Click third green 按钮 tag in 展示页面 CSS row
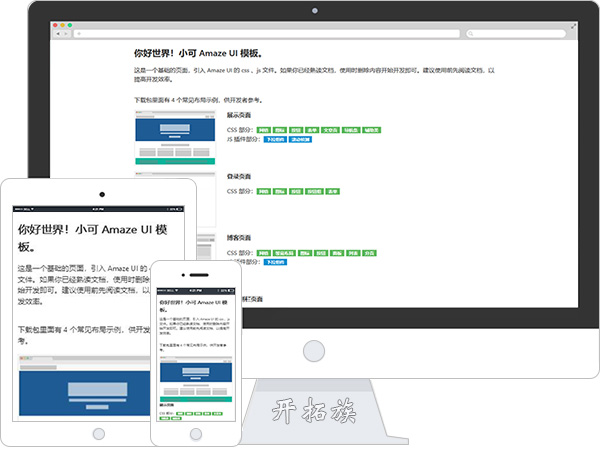 pos(296,130)
